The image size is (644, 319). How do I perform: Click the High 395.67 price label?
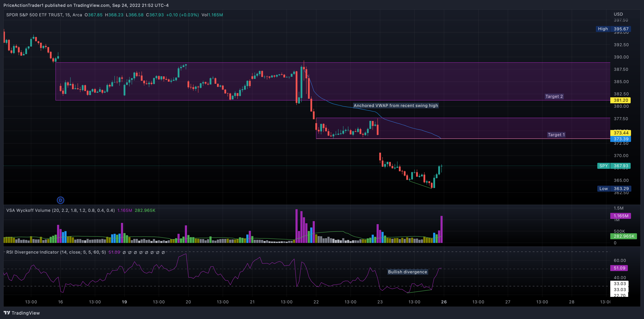click(x=613, y=29)
